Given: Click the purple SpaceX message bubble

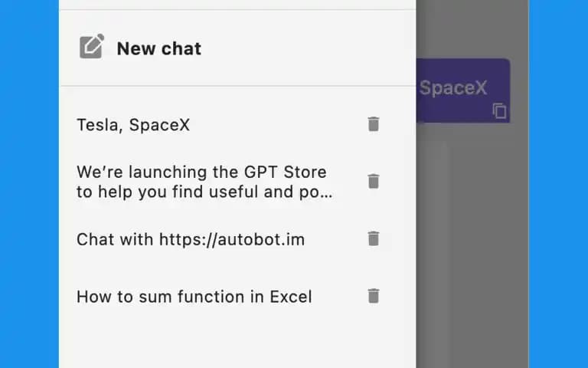Looking at the screenshot, I should point(463,90).
